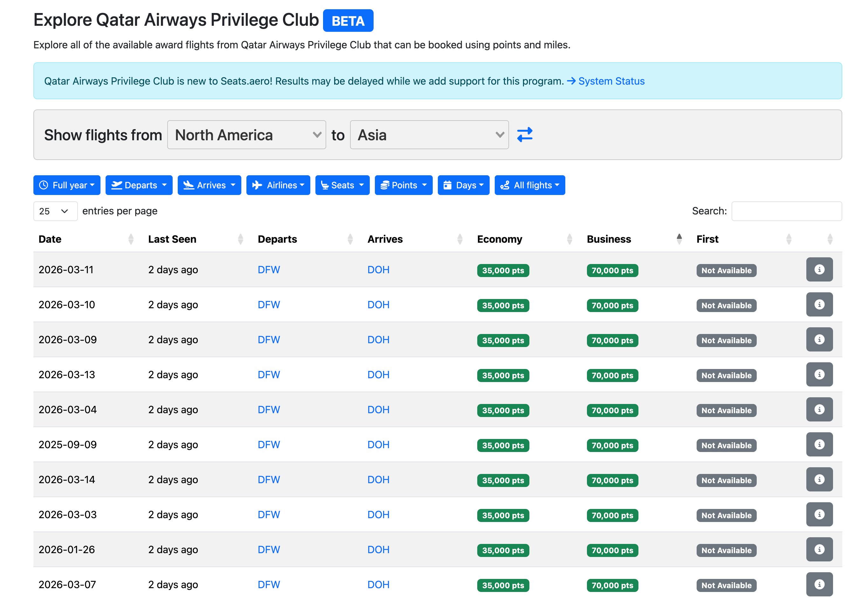This screenshot has width=868, height=598.
Task: Open info icon for the 2026-03-09 flight
Action: 819,340
